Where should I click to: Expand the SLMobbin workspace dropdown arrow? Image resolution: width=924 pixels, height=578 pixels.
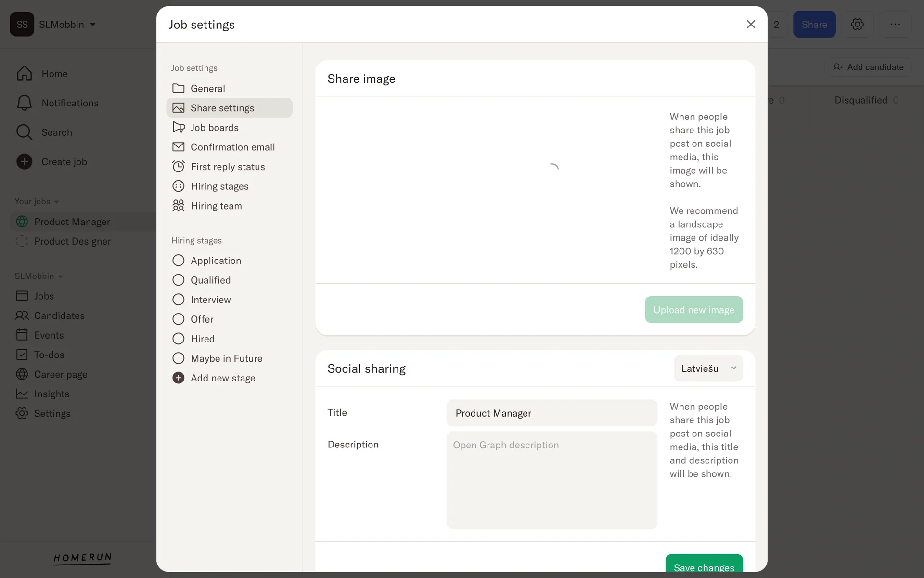click(93, 25)
